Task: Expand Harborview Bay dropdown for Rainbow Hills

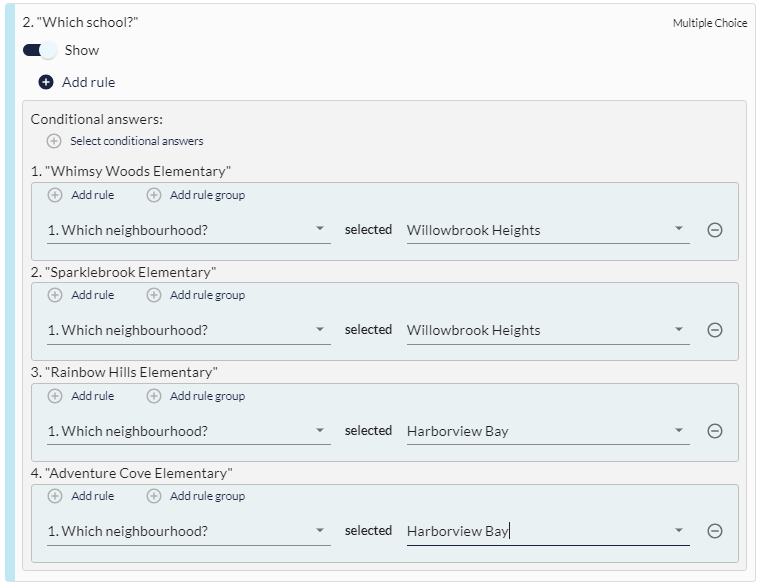Action: (x=548, y=431)
